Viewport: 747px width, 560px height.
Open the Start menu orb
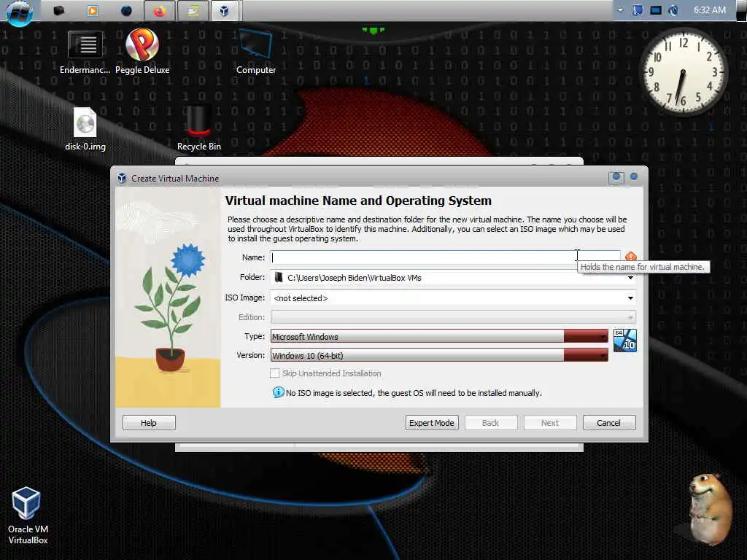click(x=20, y=12)
